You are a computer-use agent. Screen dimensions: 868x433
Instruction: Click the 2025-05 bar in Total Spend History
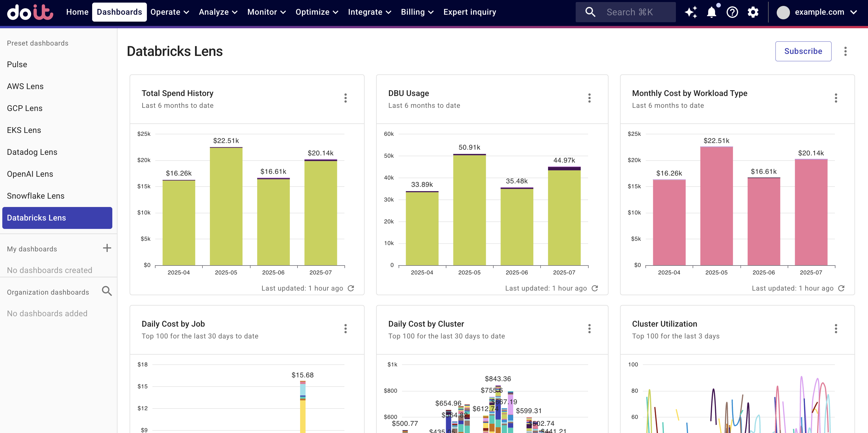(226, 206)
